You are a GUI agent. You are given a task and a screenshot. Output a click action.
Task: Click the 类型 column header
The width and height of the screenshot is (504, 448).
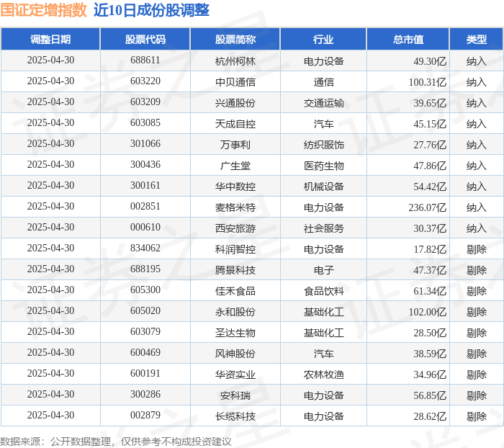(x=477, y=39)
